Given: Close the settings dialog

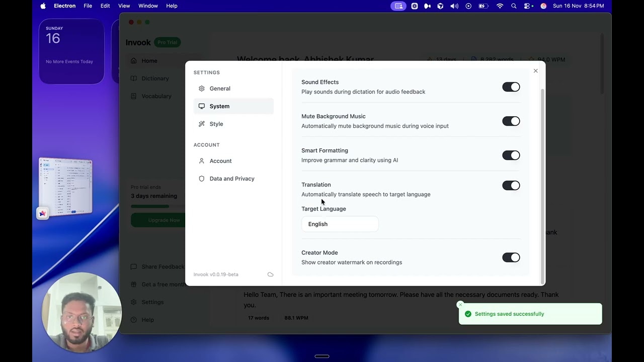Looking at the screenshot, I should [x=535, y=71].
